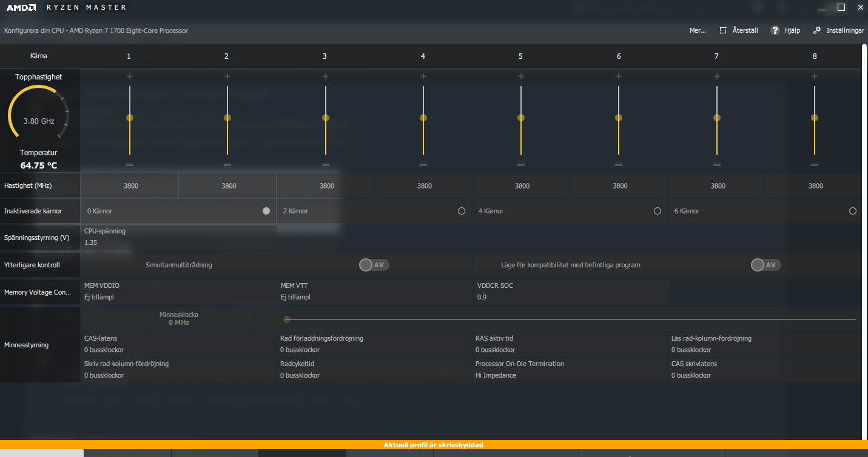This screenshot has width=868, height=457.
Task: Decrease core 2 speed with minus icon
Action: tap(227, 165)
